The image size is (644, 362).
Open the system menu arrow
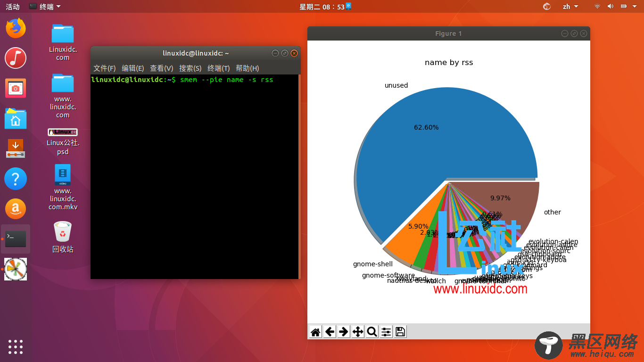tap(635, 7)
